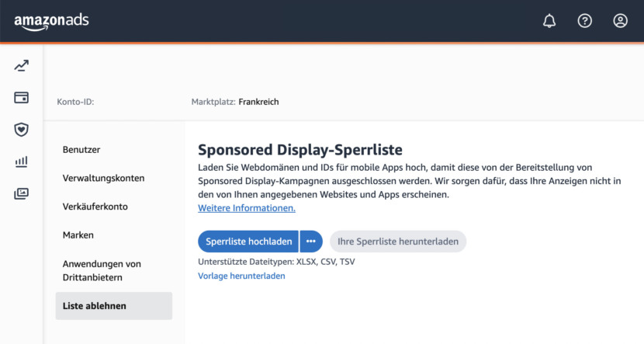The image size is (644, 344).
Task: Click the Sperrliste hochladen button
Action: [248, 241]
